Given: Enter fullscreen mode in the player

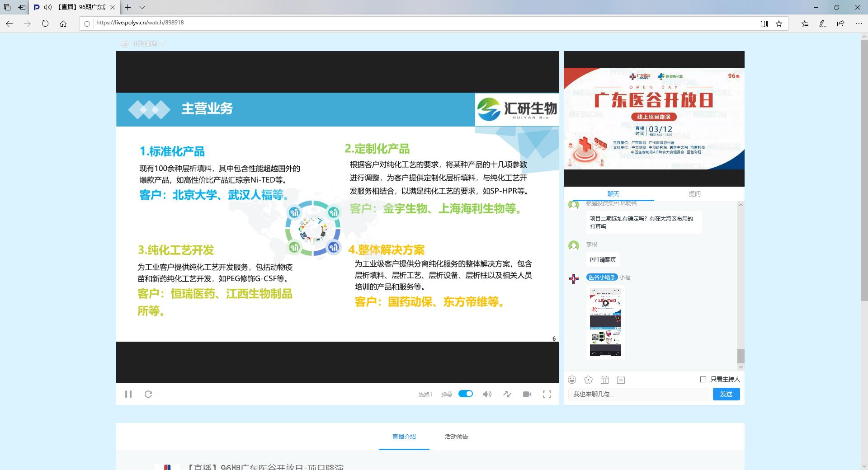Looking at the screenshot, I should (x=547, y=394).
